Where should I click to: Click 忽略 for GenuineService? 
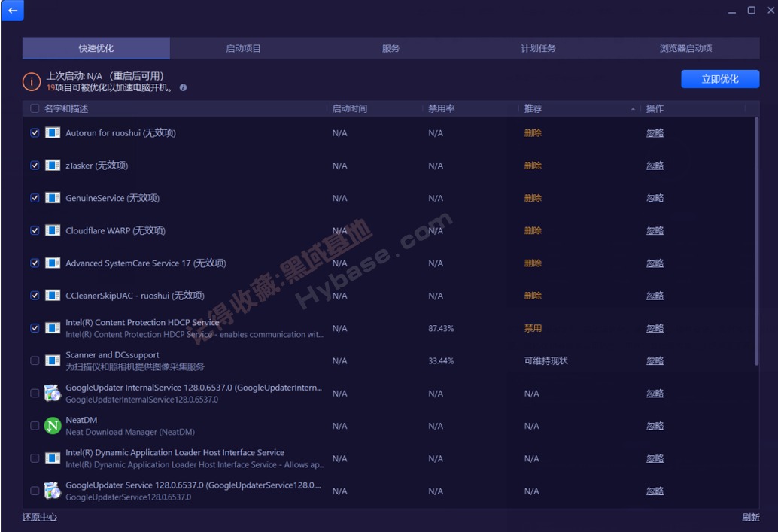pyautogui.click(x=655, y=198)
